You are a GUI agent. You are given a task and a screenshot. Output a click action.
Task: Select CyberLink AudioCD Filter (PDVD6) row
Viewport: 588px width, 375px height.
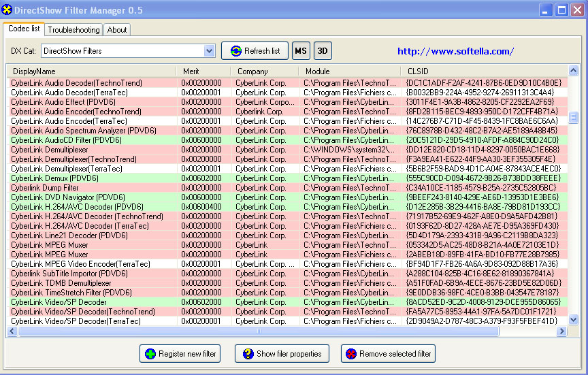pyautogui.click(x=287, y=140)
